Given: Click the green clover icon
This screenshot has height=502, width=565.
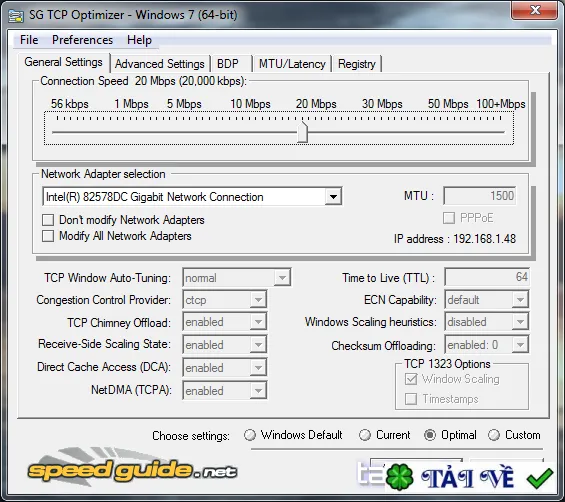Looking at the screenshot, I should click(399, 477).
